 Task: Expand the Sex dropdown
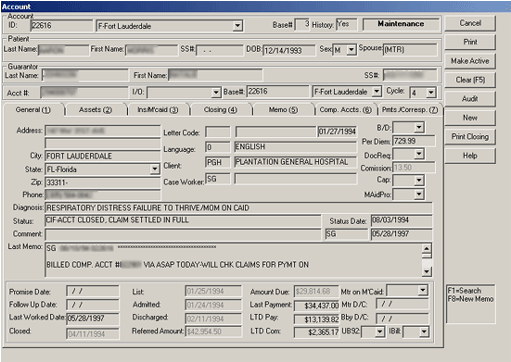point(351,50)
